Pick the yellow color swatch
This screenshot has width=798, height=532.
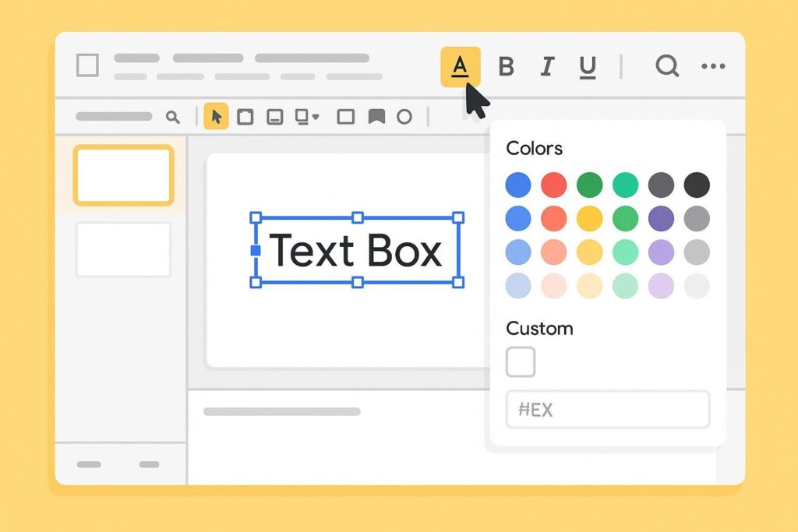589,219
